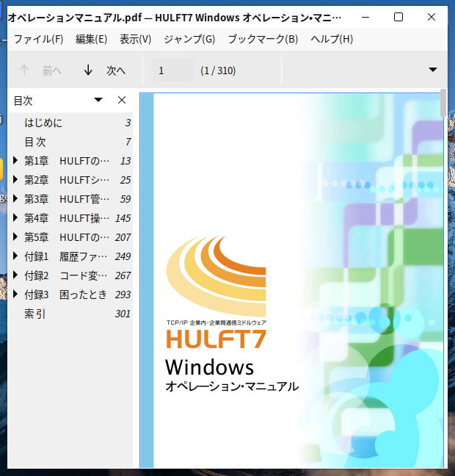Expand 第4章 outline entry
The width and height of the screenshot is (455, 476).
point(15,217)
